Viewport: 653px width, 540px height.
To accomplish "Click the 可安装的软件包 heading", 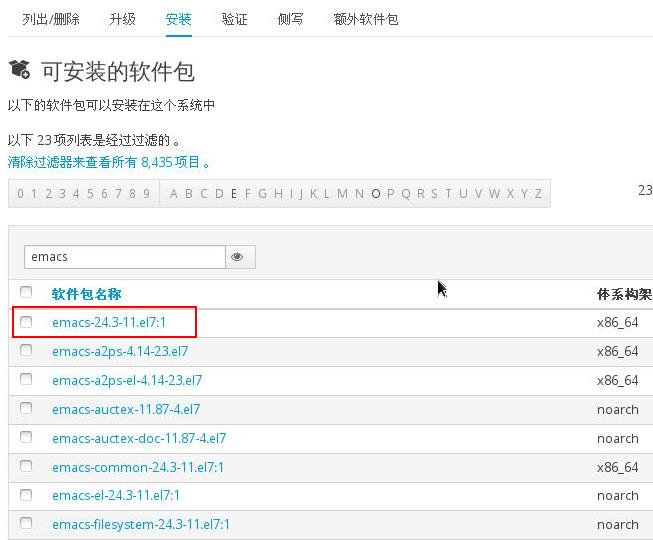I will tap(118, 71).
